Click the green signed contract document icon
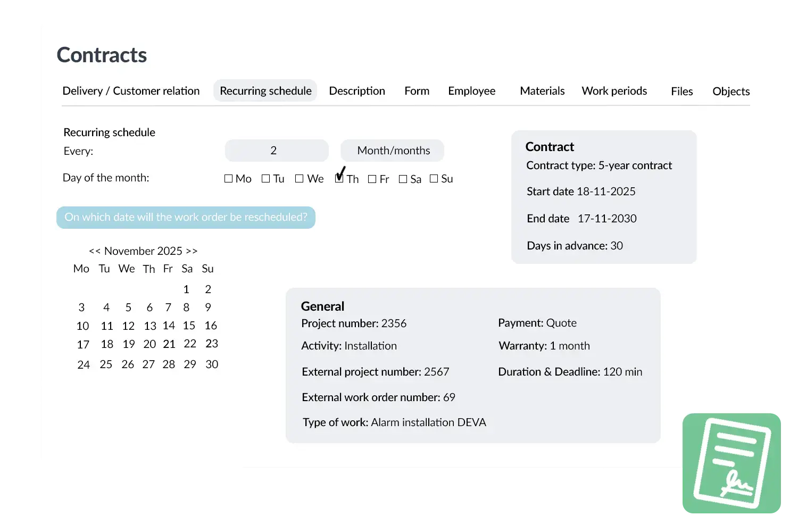This screenshot has width=798, height=532. tap(732, 463)
